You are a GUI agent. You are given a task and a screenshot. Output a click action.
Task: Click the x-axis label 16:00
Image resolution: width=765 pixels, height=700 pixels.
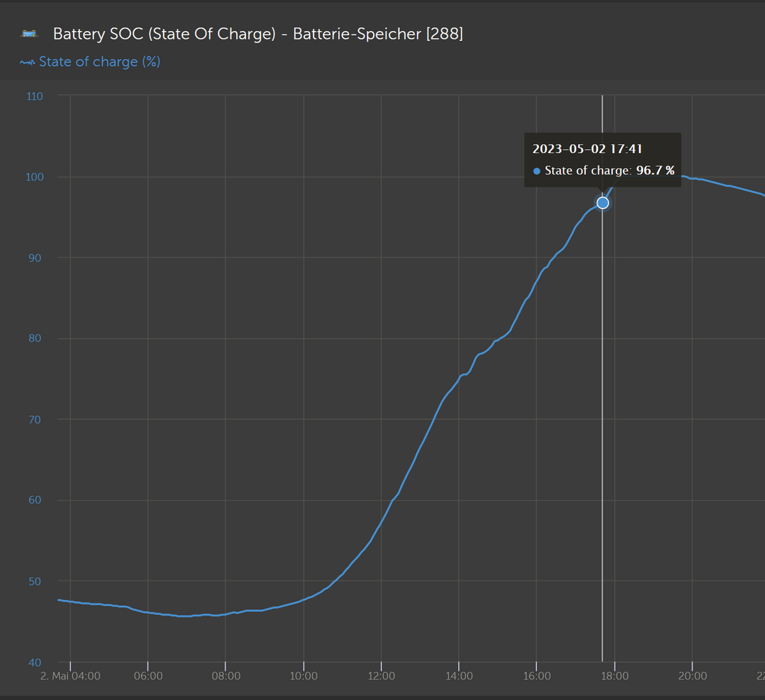pos(537,676)
